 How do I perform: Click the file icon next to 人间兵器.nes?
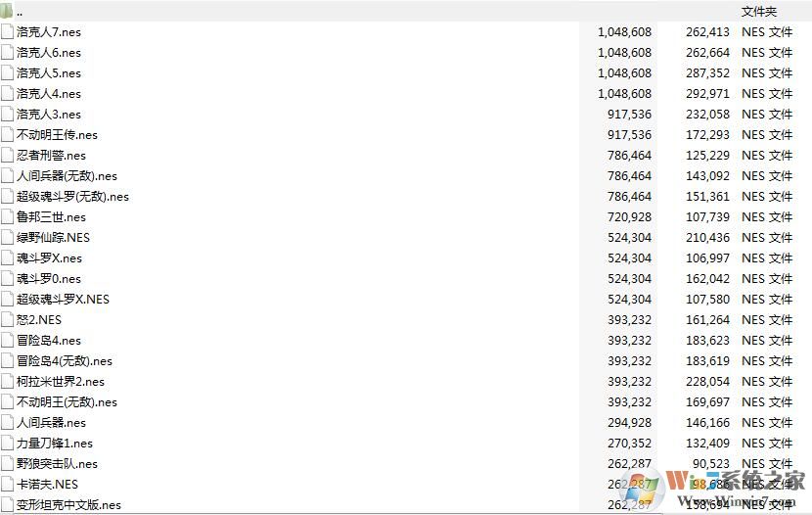click(x=7, y=422)
